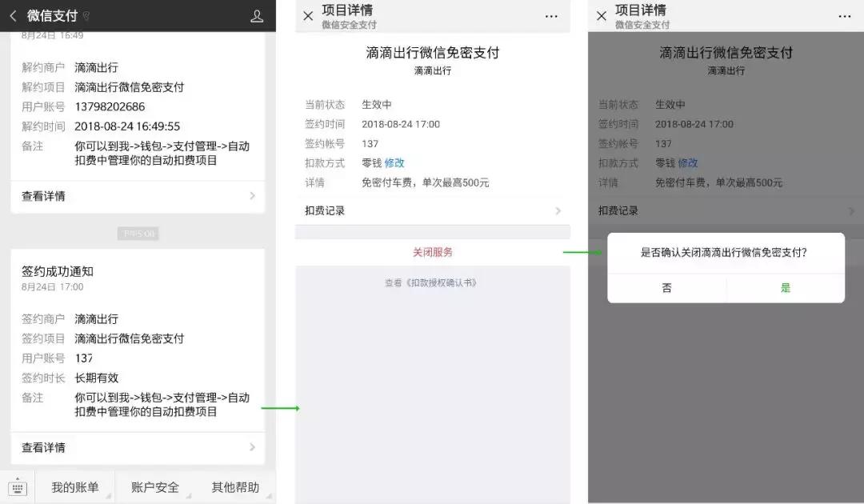The width and height of the screenshot is (864, 504).
Task: Close the middle 项目详情 page with X
Action: [307, 15]
